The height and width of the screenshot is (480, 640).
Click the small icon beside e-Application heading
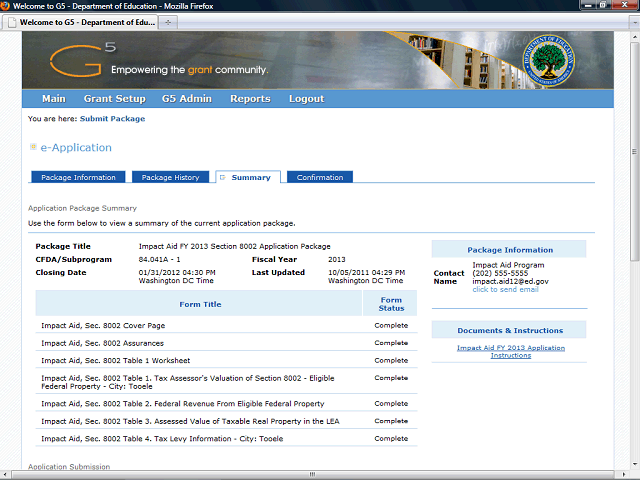point(33,147)
